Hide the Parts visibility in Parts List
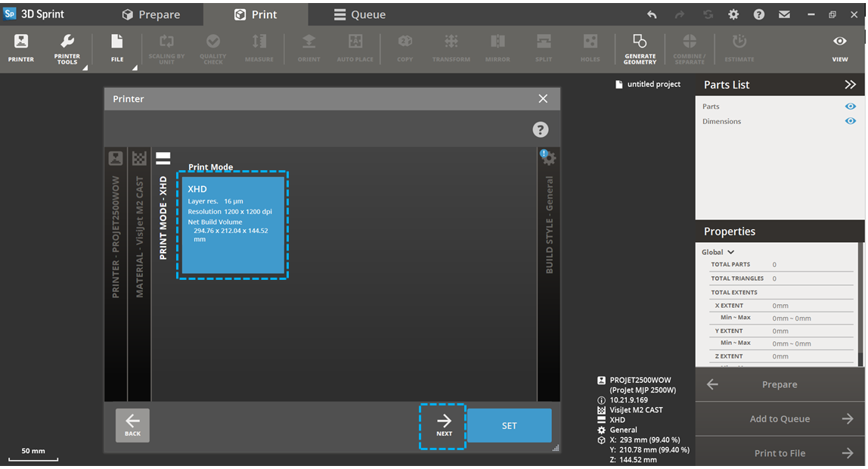This screenshot has width=868, height=469. click(x=850, y=106)
